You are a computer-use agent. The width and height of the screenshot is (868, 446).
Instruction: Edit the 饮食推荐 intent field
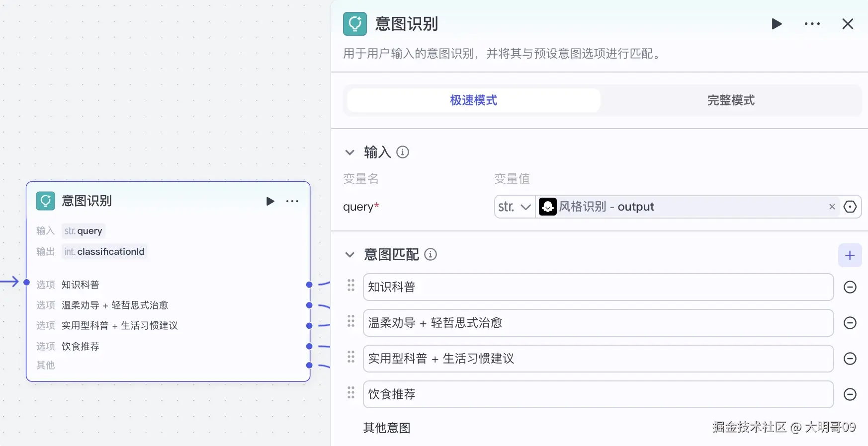pos(598,394)
